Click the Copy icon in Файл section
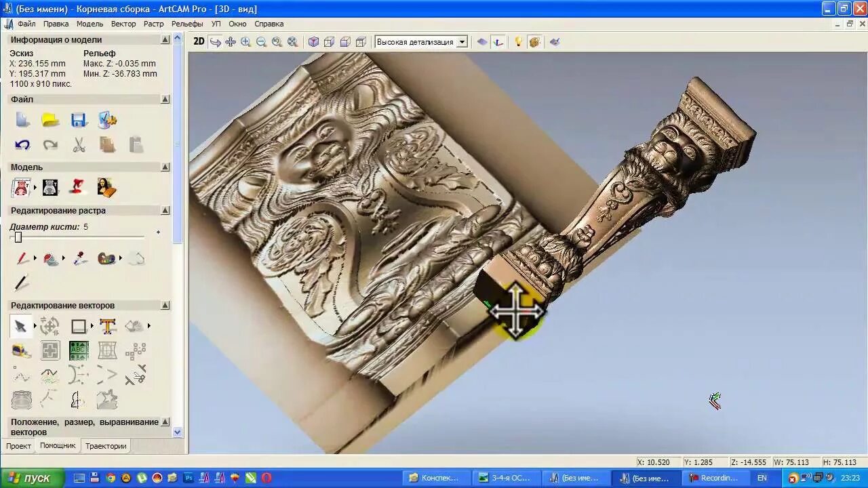The image size is (868, 488). (107, 144)
